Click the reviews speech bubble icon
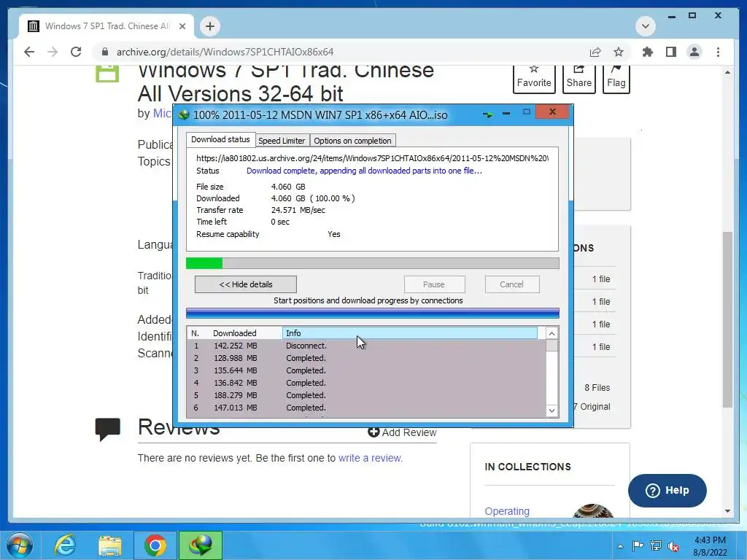The height and width of the screenshot is (560, 747). tap(108, 429)
